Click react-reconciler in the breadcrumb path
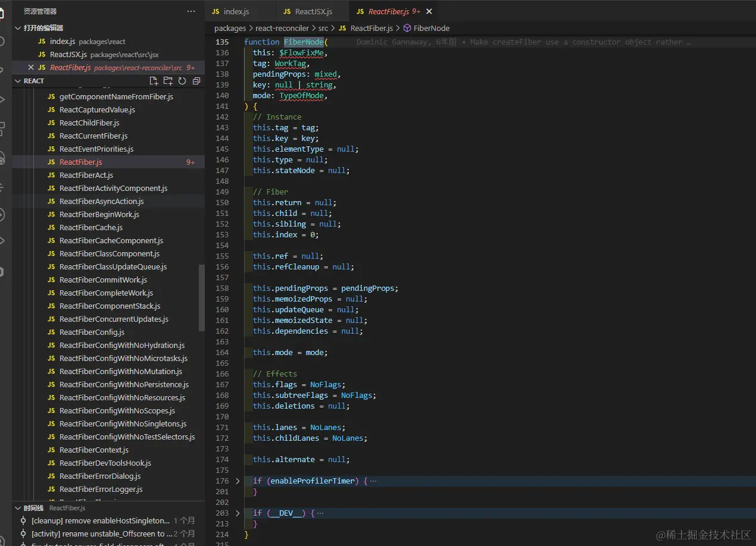 pyautogui.click(x=282, y=28)
